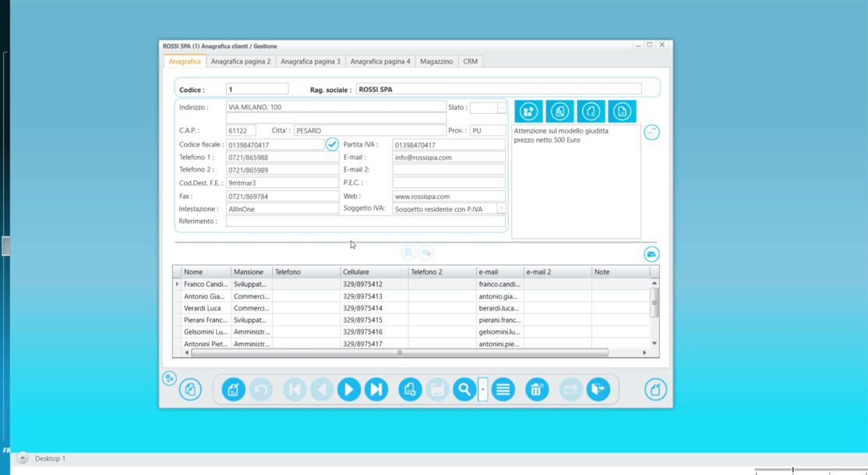Click the Citta' field showing PESARO
The image size is (868, 475).
coord(370,131)
